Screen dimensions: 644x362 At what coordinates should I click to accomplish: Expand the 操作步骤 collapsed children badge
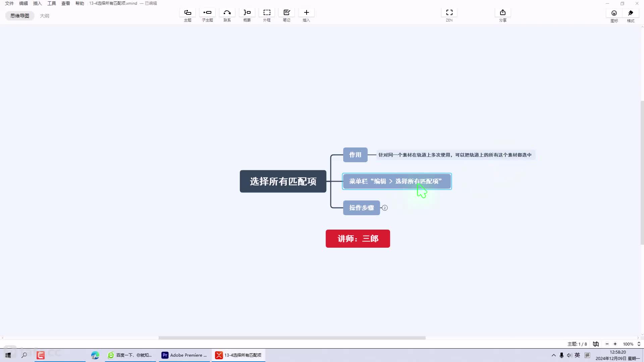[x=385, y=208]
